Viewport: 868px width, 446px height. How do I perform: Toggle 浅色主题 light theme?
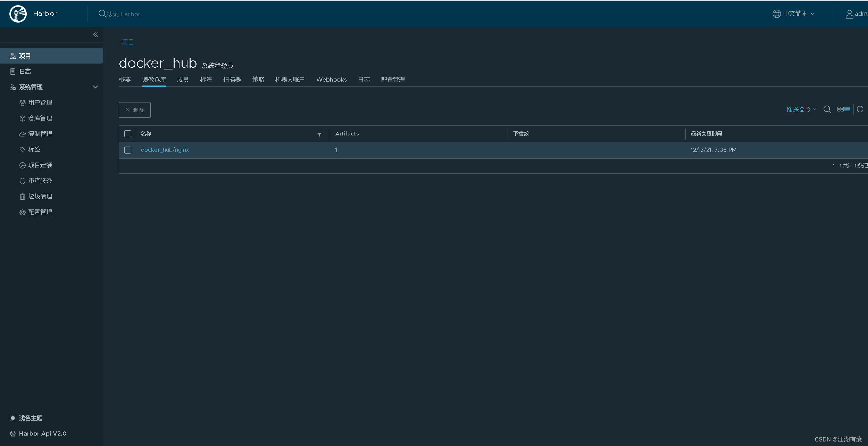31,418
